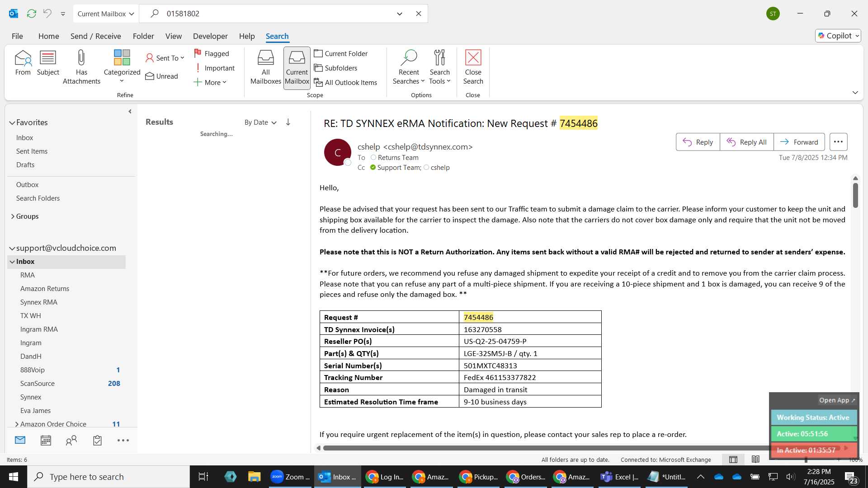Screen dimensions: 868x488
Task: Switch to Reading view in status bar
Action: [755, 460]
